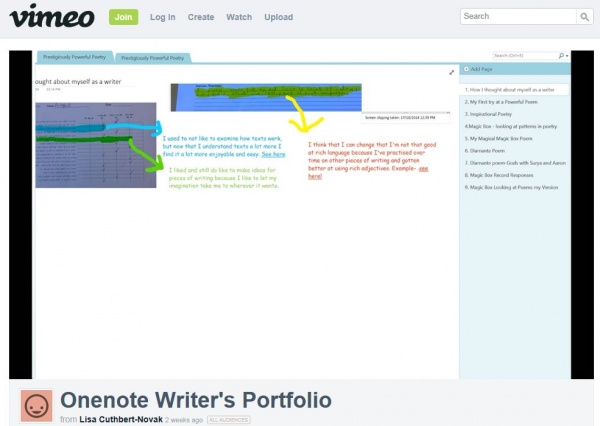Focus the Vimeo Search field
Screen dimensions: 600x426
[518, 16]
